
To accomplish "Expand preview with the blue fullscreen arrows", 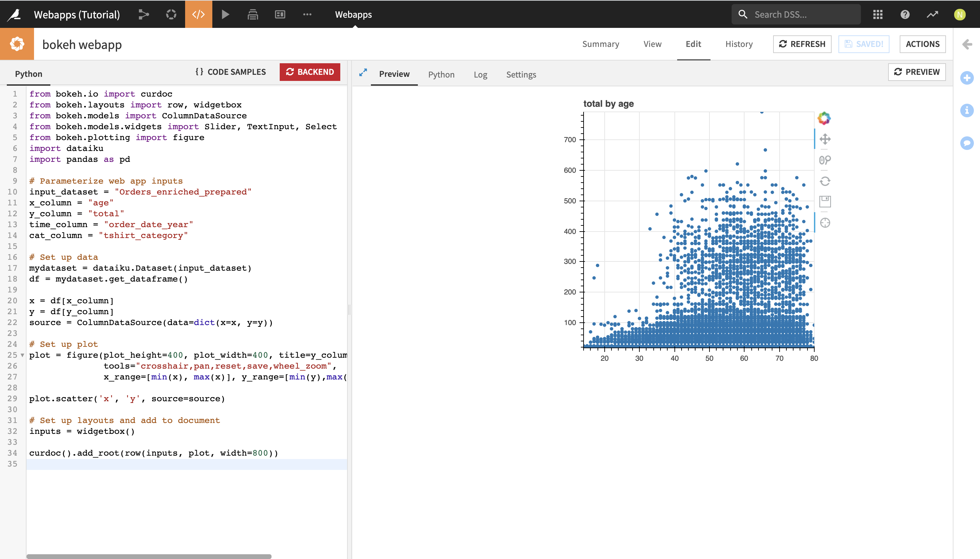I will [363, 72].
